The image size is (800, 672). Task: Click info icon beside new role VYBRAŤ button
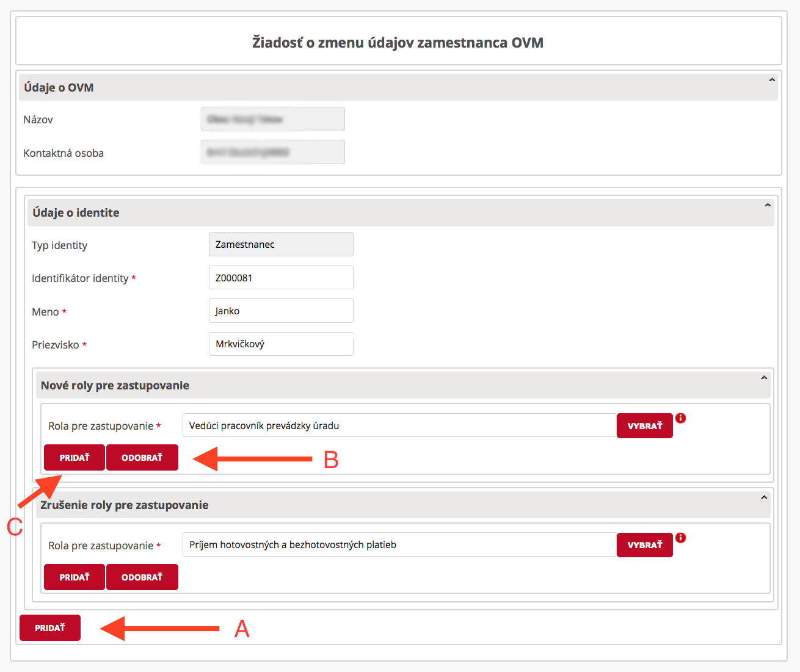click(681, 418)
